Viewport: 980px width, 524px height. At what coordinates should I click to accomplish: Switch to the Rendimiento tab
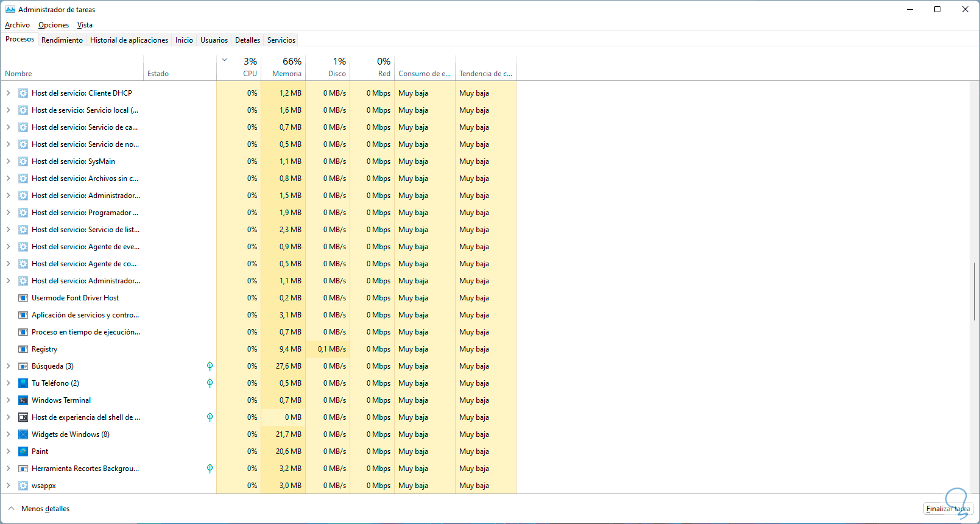pos(62,40)
